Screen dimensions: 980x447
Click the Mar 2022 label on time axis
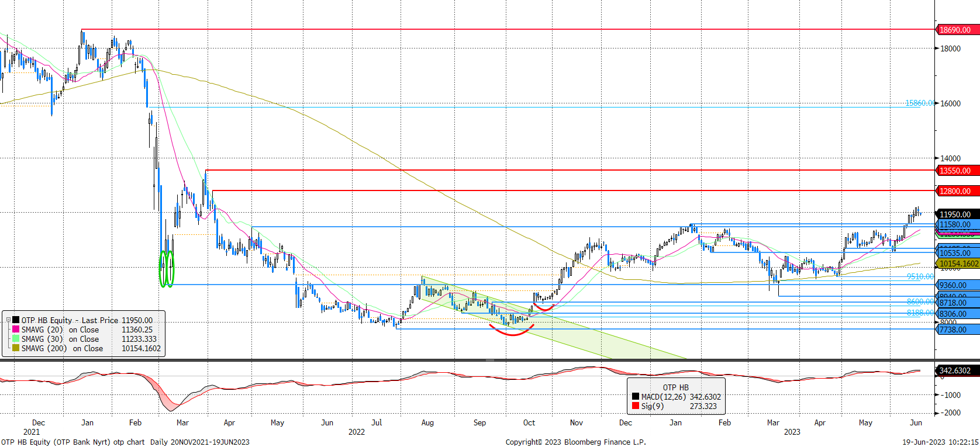[x=182, y=422]
